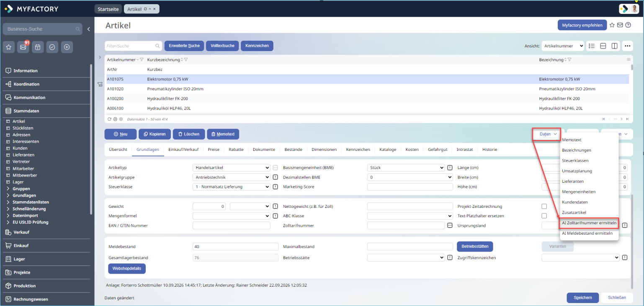Click the help question mark icon
This screenshot has width=644, height=306.
tap(628, 25)
